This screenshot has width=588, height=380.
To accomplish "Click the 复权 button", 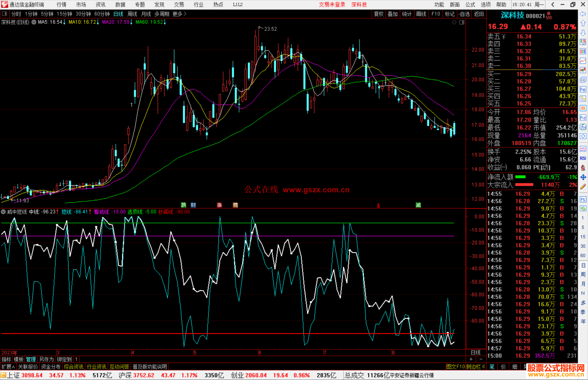I will [x=378, y=14].
